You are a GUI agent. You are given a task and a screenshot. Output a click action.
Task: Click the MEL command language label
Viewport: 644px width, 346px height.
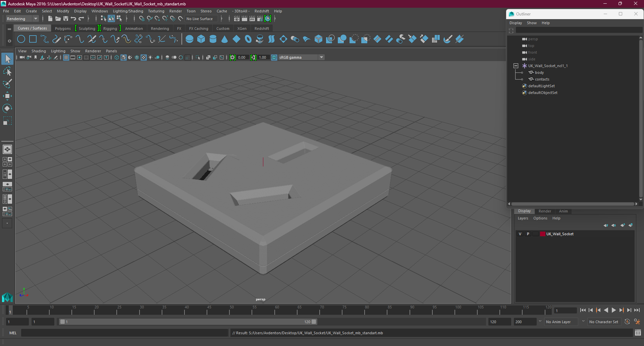tap(13, 333)
